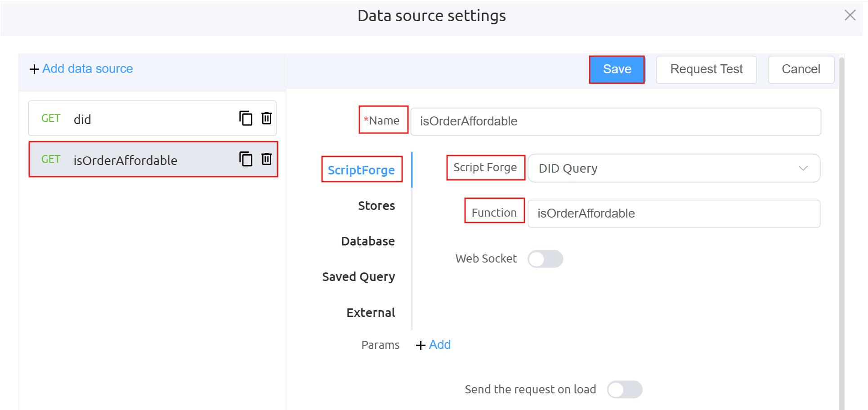The height and width of the screenshot is (410, 868).
Task: Switch to the External tab
Action: click(x=371, y=313)
